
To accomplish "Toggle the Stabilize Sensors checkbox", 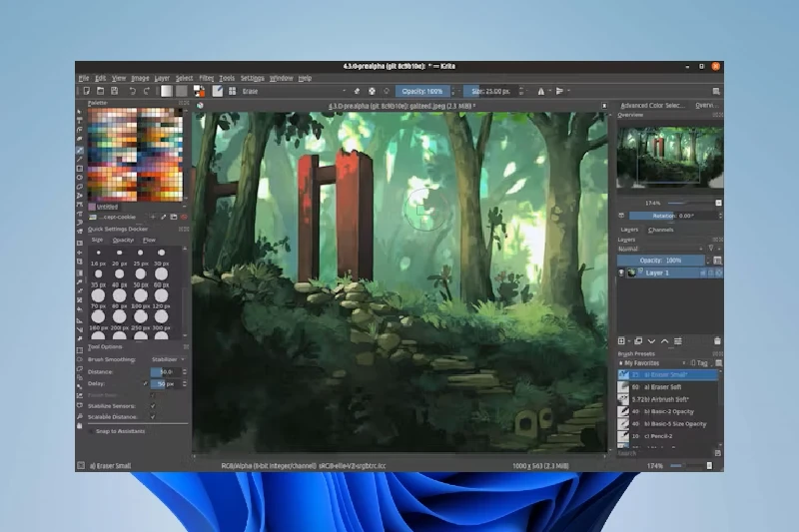I will (153, 406).
